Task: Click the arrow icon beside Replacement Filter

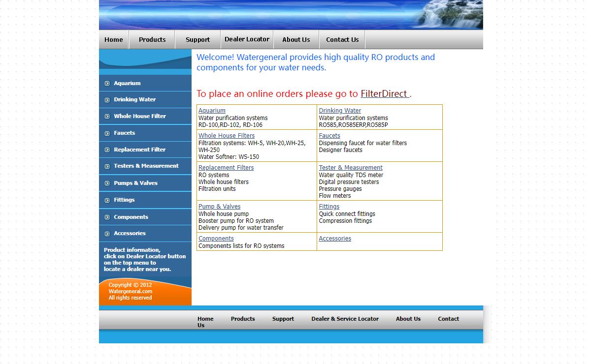Action: [x=107, y=150]
